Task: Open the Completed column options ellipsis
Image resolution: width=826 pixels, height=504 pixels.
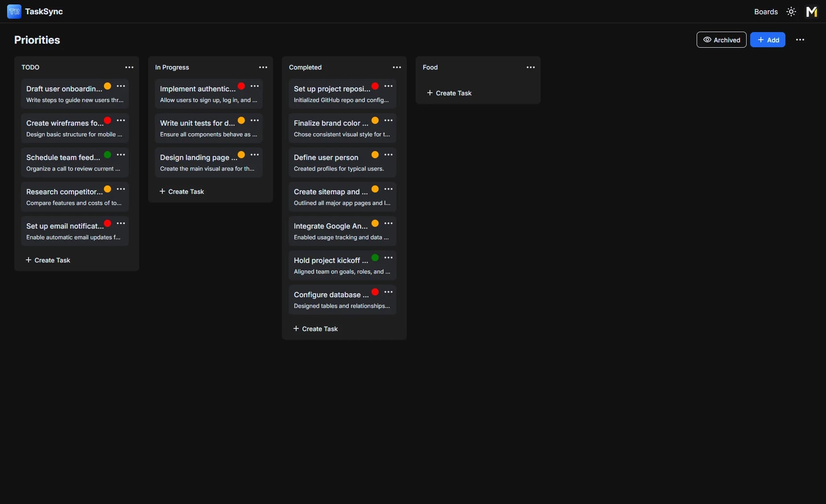Action: tap(397, 67)
